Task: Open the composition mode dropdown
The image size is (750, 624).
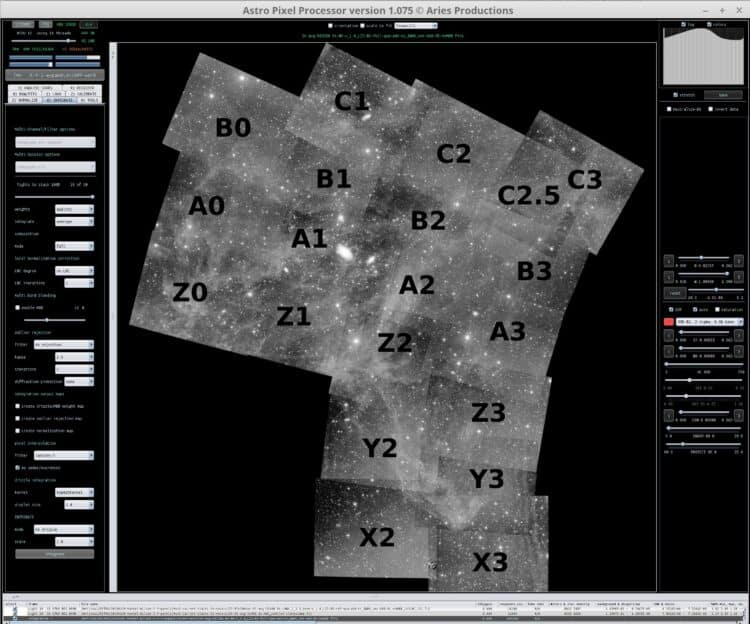Action: coord(74,246)
